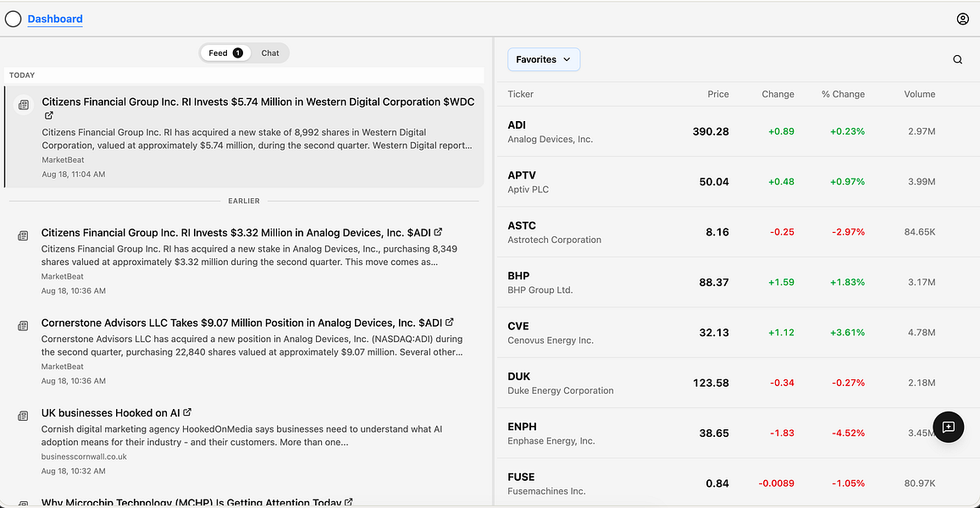Click ASTC volume 84.65K

[919, 232]
